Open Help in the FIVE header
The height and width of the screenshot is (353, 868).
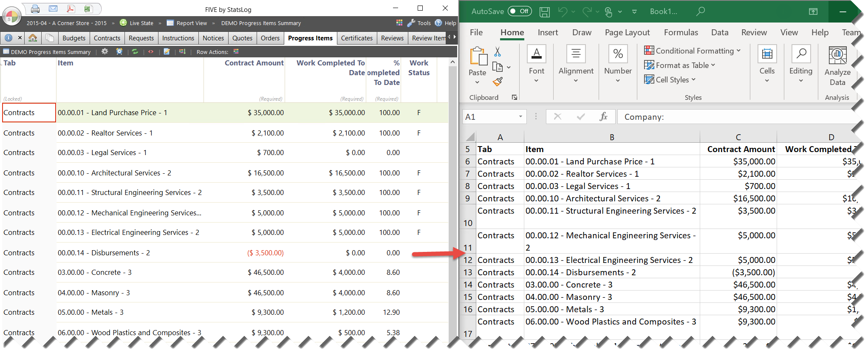[x=445, y=23]
